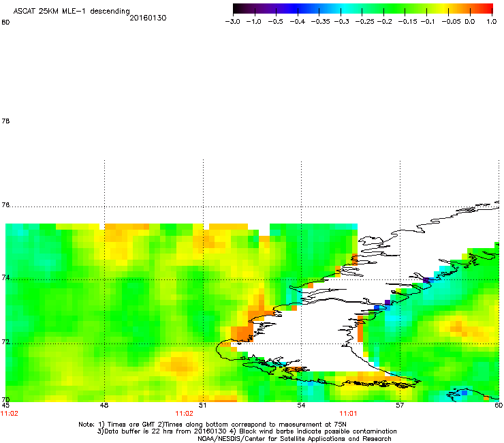This screenshot has width=504, height=443.
Task: Click the "-0.35" color scale label
Action: [321, 22]
